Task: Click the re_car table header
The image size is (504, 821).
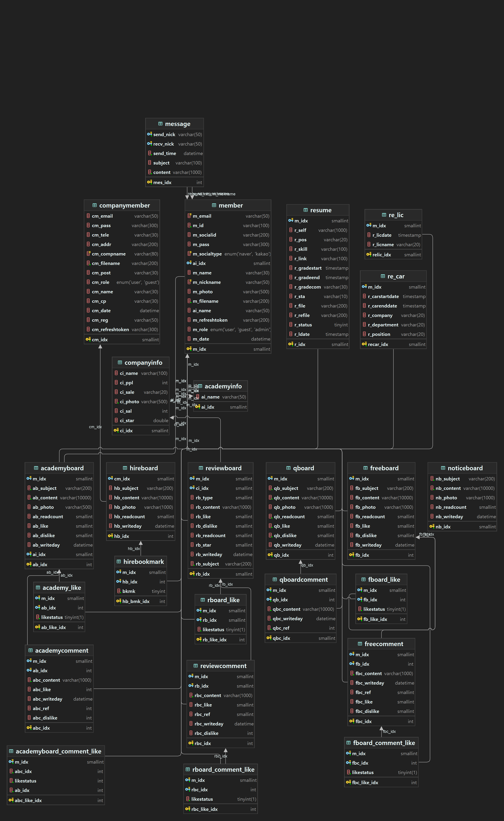Action: point(396,276)
